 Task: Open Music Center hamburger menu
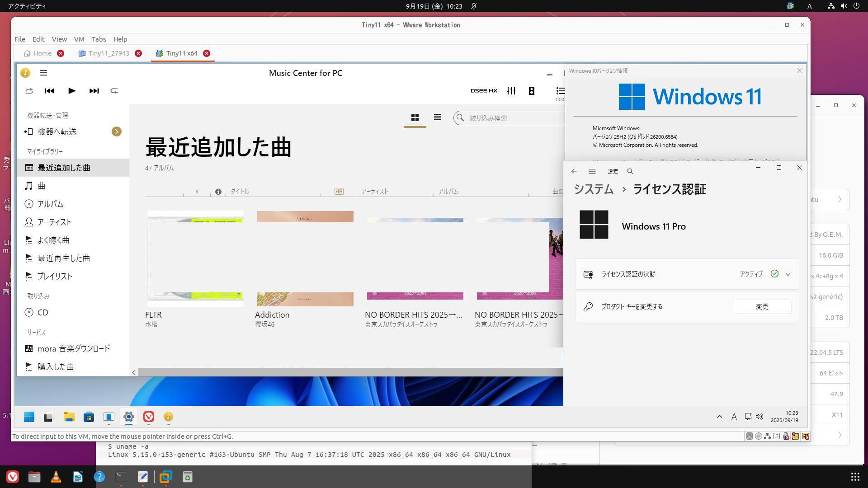click(x=43, y=73)
